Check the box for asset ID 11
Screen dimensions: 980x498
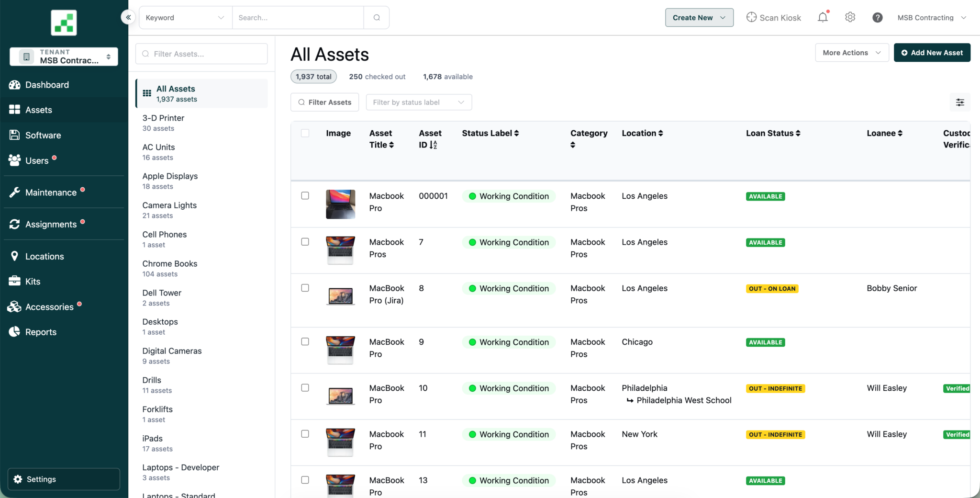pos(305,434)
